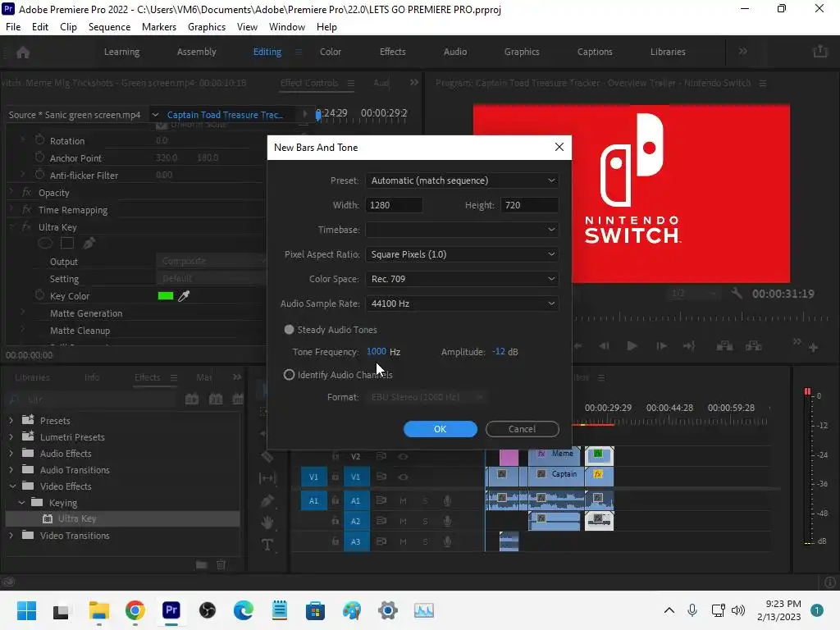
Task: Select the Pen tool in timeline toolbar
Action: [x=267, y=500]
